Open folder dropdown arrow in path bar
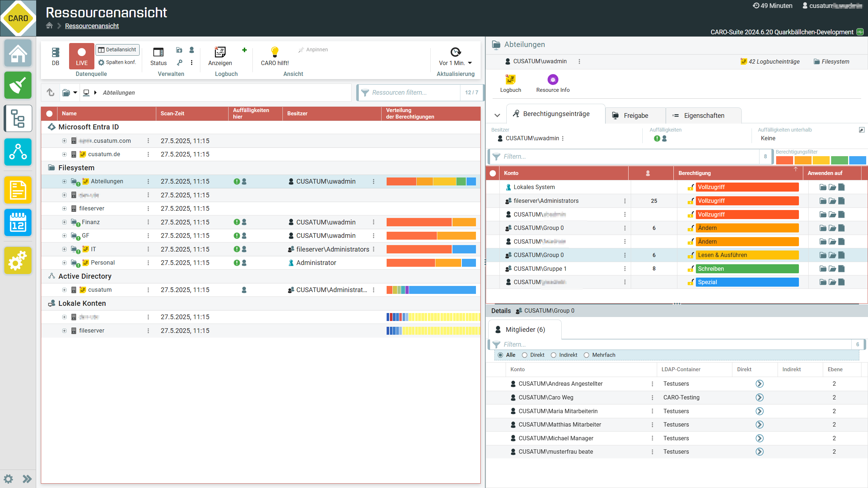This screenshot has height=488, width=868. pyautogui.click(x=75, y=93)
